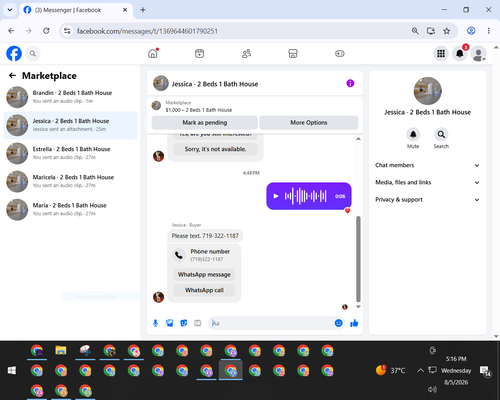Open Maricela - 2 Beds 1 Bath House chat
The width and height of the screenshot is (500, 400).
(x=70, y=181)
